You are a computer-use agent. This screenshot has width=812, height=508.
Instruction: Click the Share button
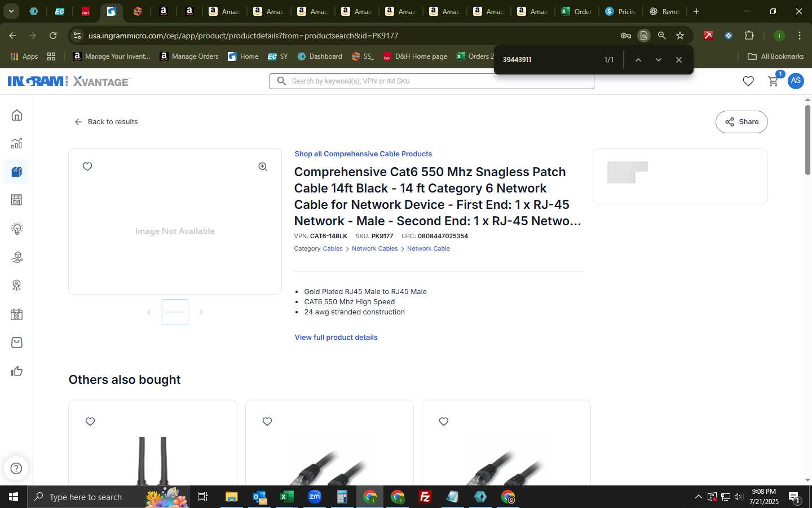coord(742,122)
